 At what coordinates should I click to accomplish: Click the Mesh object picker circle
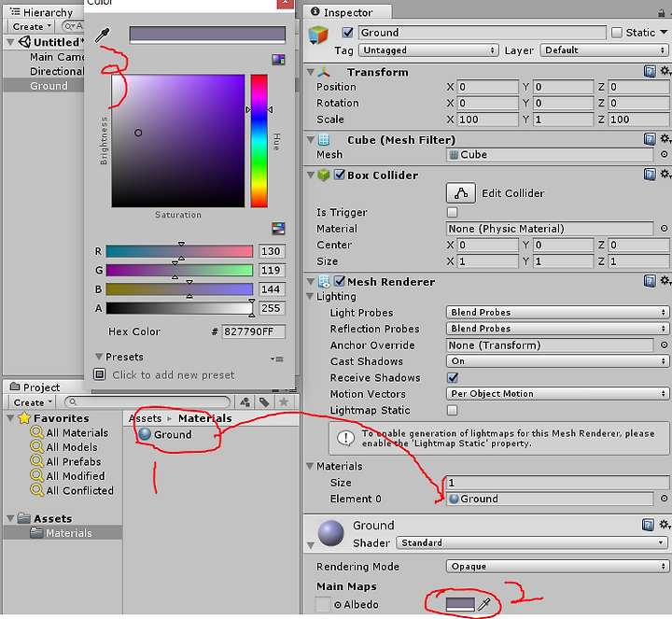point(664,154)
